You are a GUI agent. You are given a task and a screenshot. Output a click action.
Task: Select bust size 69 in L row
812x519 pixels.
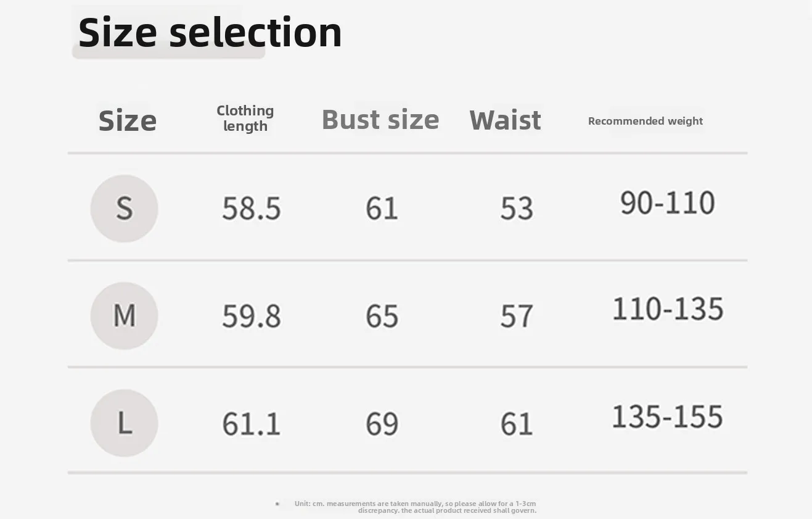pos(382,424)
